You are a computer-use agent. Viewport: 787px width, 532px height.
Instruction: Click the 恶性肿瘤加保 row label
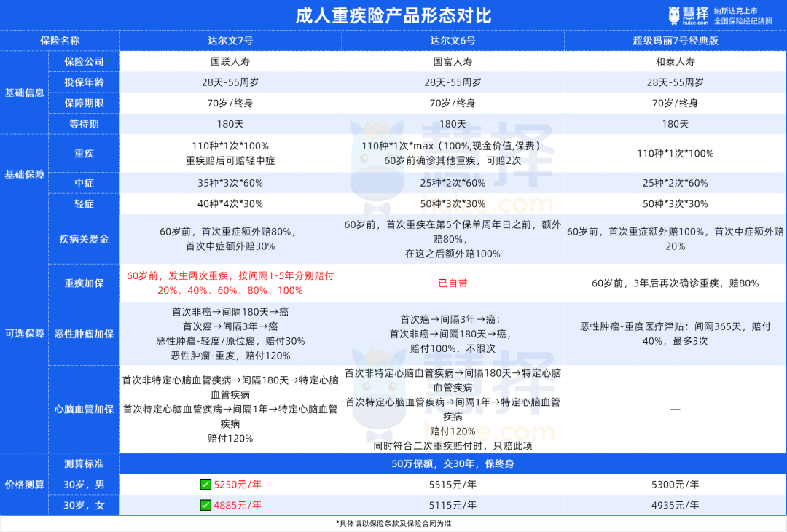click(84, 334)
